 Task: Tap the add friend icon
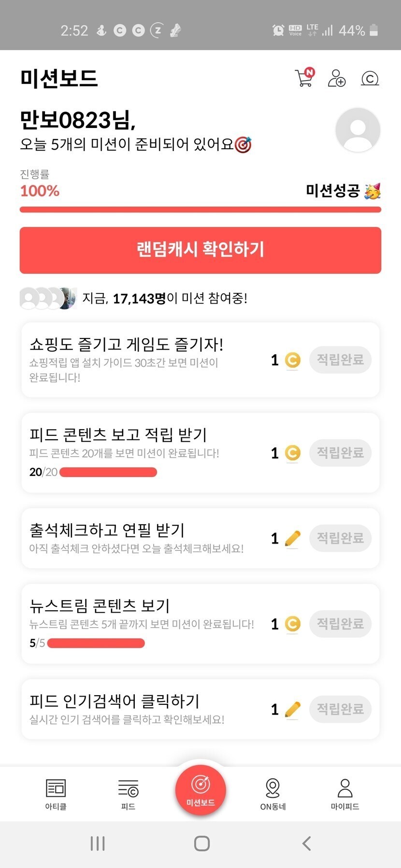click(x=336, y=78)
